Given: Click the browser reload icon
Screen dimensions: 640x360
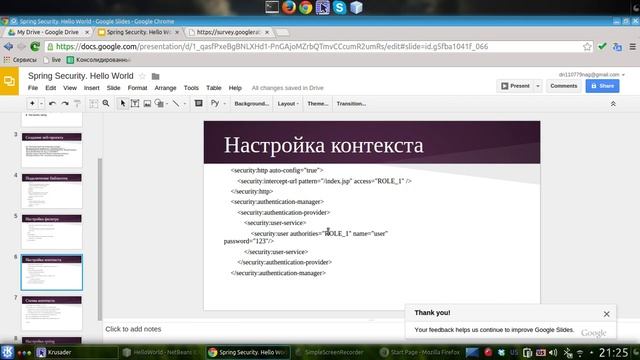Looking at the screenshot, I should 35,47.
